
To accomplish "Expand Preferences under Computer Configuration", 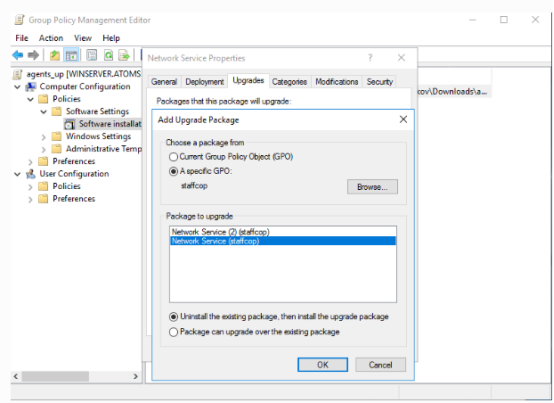I will (30, 162).
